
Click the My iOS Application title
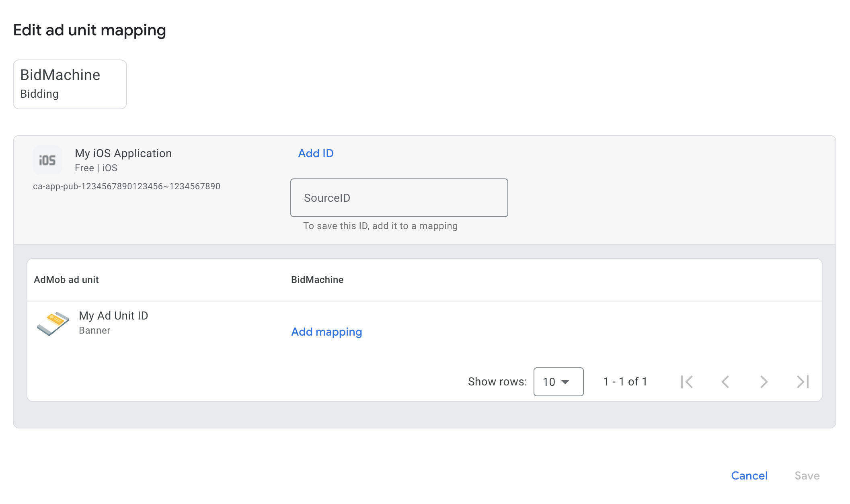click(x=123, y=154)
